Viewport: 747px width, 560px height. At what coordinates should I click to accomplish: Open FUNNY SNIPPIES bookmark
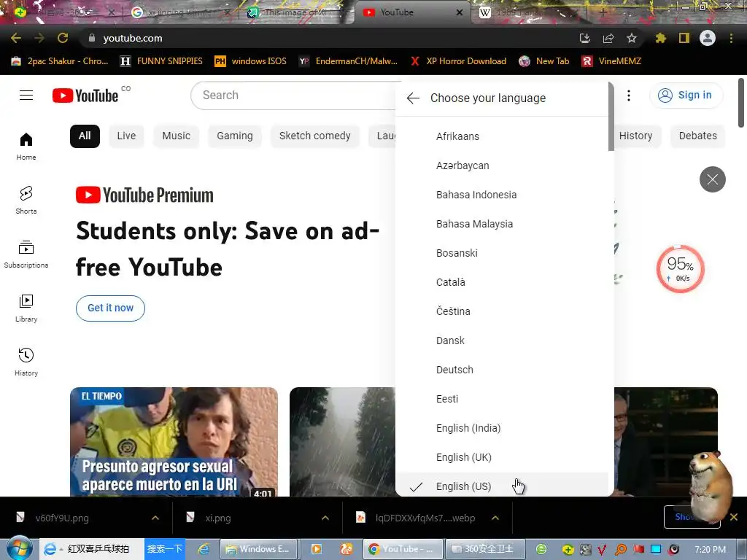[x=161, y=61]
